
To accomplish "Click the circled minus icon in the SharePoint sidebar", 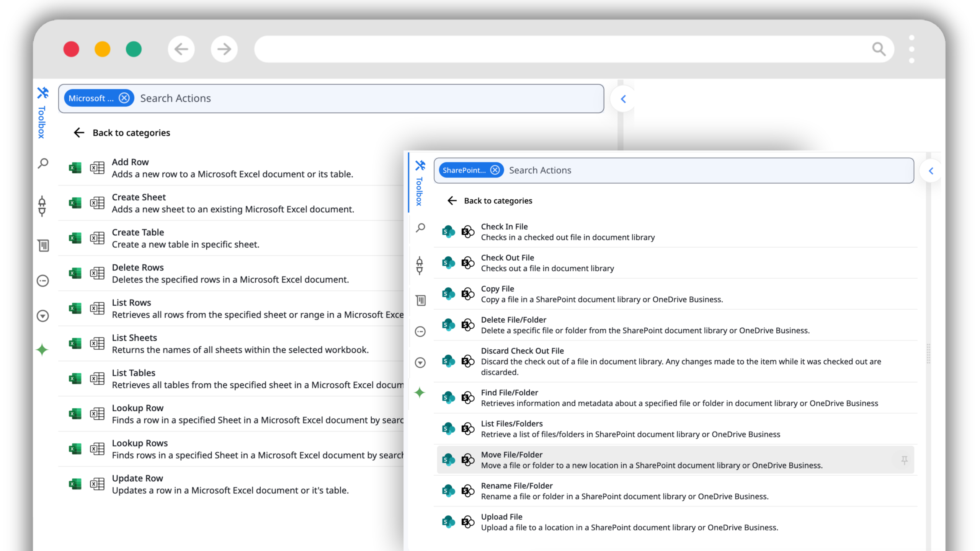I will (x=420, y=331).
